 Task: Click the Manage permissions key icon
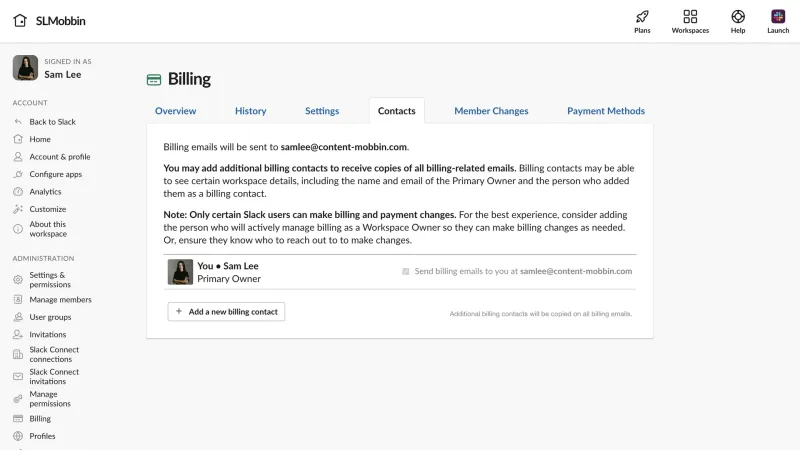tap(18, 398)
